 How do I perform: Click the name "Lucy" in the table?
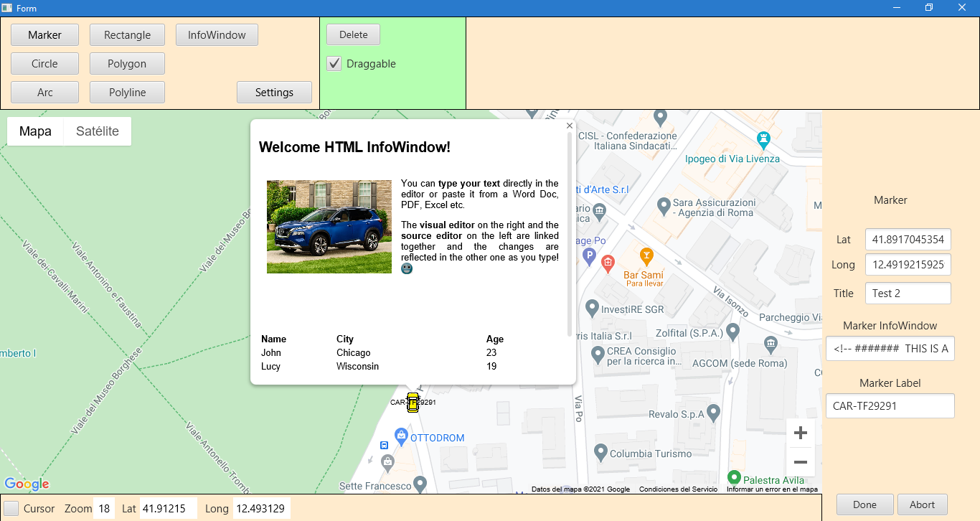pyautogui.click(x=270, y=366)
